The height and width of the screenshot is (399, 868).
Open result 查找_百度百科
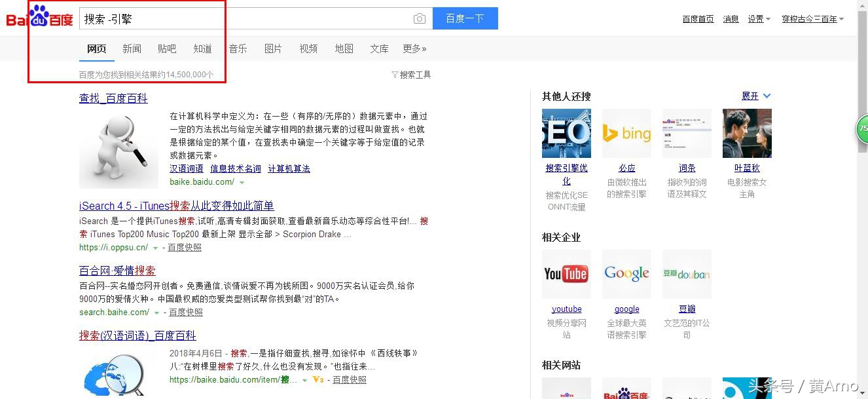(113, 98)
